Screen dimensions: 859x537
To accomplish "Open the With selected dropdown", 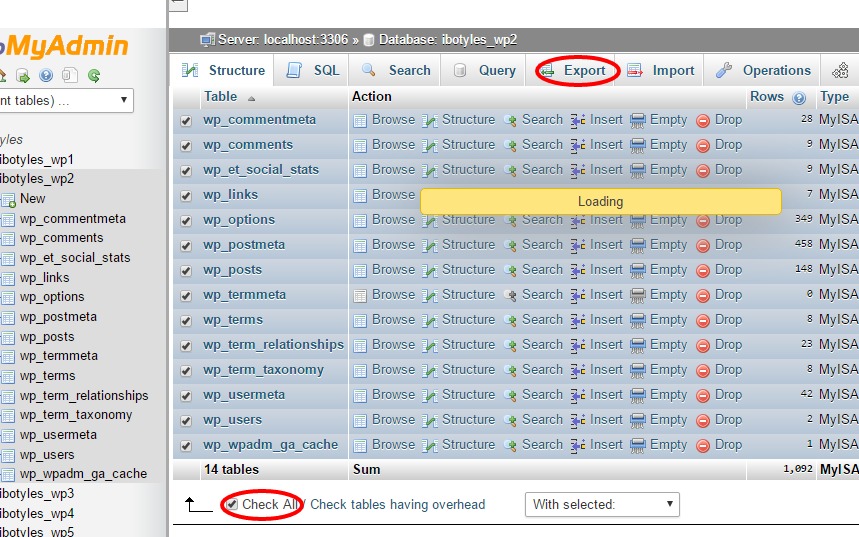I will pos(602,505).
